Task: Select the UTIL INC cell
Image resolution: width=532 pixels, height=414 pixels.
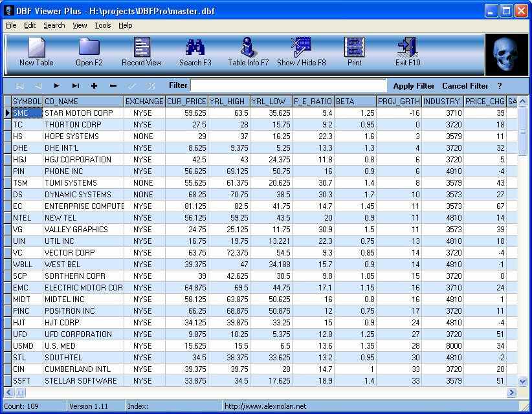Action: click(x=83, y=241)
